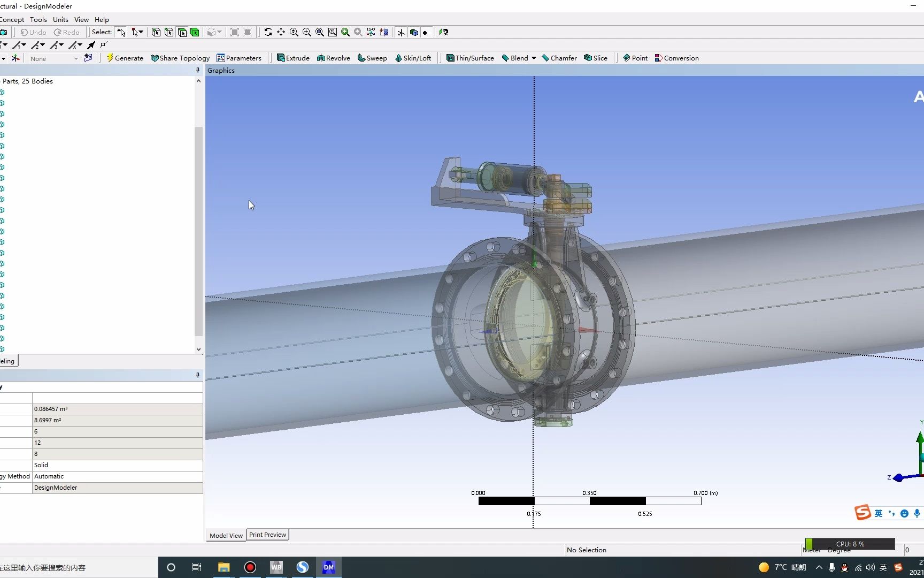The width and height of the screenshot is (924, 578).
Task: Expand the select mode cursor dropdown
Action: coord(142,32)
